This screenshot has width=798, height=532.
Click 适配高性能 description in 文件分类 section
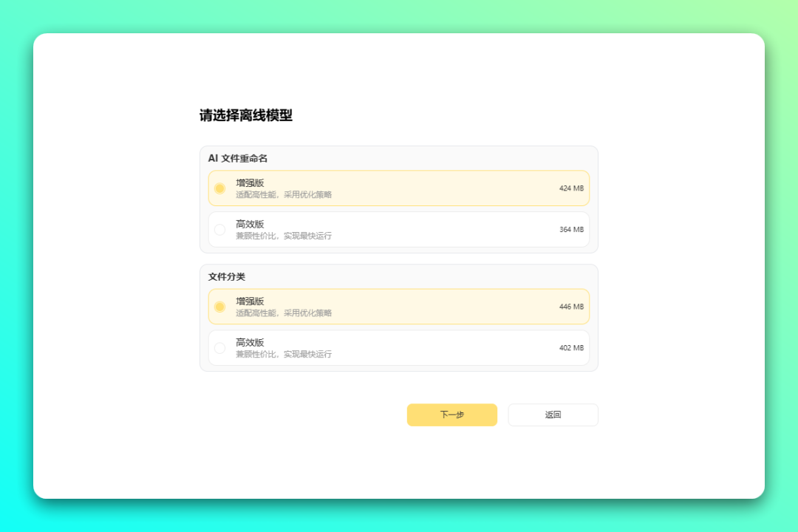[x=284, y=313]
